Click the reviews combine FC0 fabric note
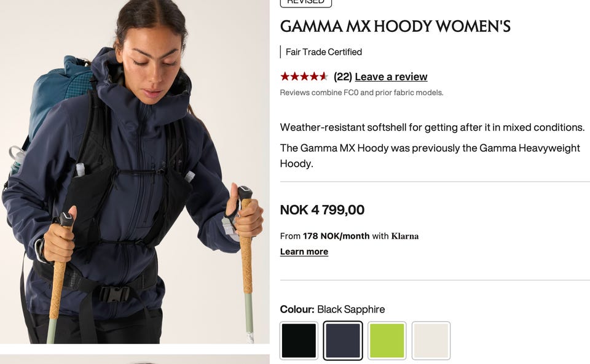Viewport: 590px width, 364px height. [361, 93]
